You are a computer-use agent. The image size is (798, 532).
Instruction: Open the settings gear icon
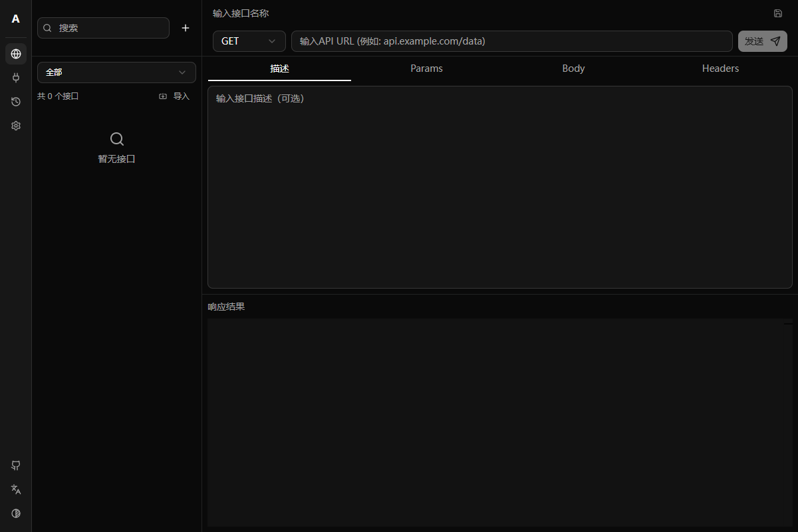coord(16,126)
